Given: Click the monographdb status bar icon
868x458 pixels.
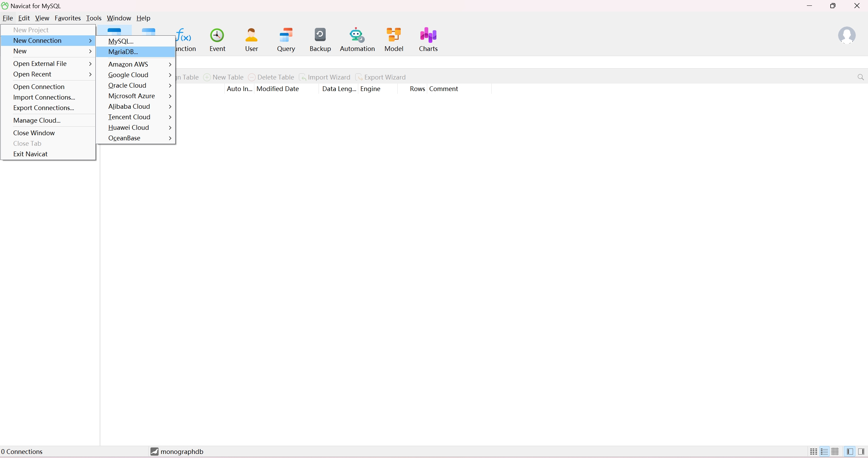Looking at the screenshot, I should 155,452.
